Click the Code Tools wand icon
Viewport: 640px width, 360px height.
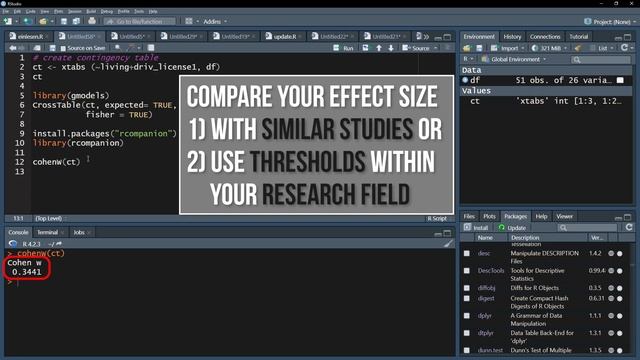131,48
